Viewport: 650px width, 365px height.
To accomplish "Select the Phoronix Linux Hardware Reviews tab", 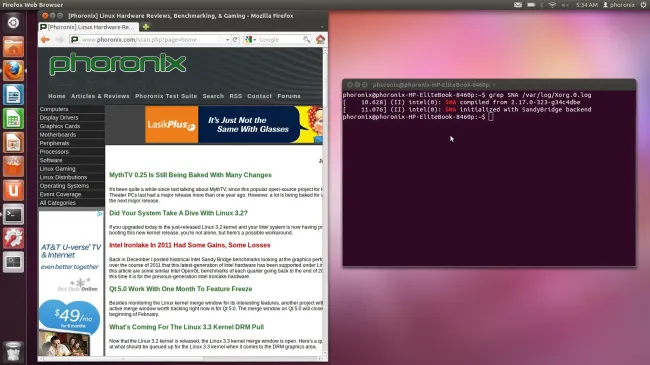I will [x=88, y=27].
